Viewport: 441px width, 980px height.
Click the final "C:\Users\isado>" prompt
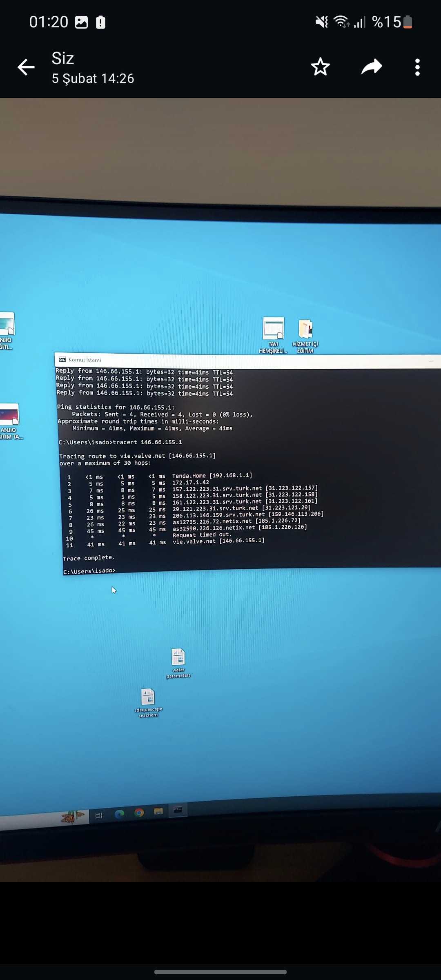click(x=89, y=571)
